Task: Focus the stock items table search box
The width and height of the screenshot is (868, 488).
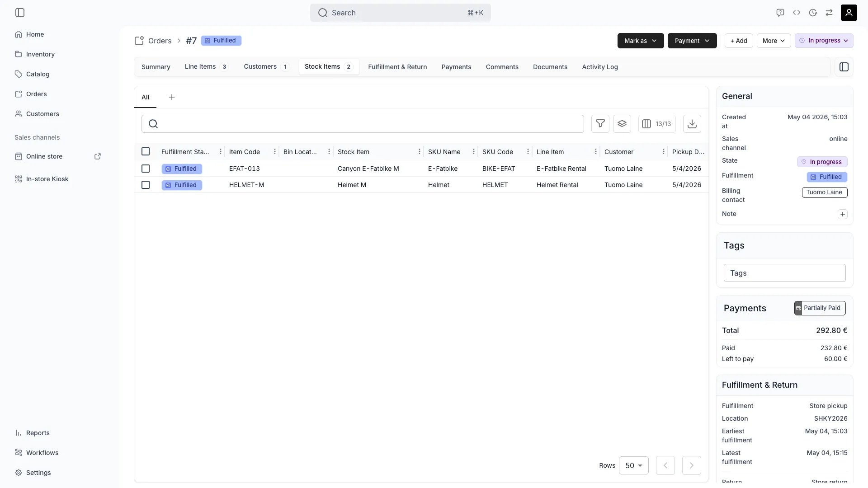Action: pos(363,124)
